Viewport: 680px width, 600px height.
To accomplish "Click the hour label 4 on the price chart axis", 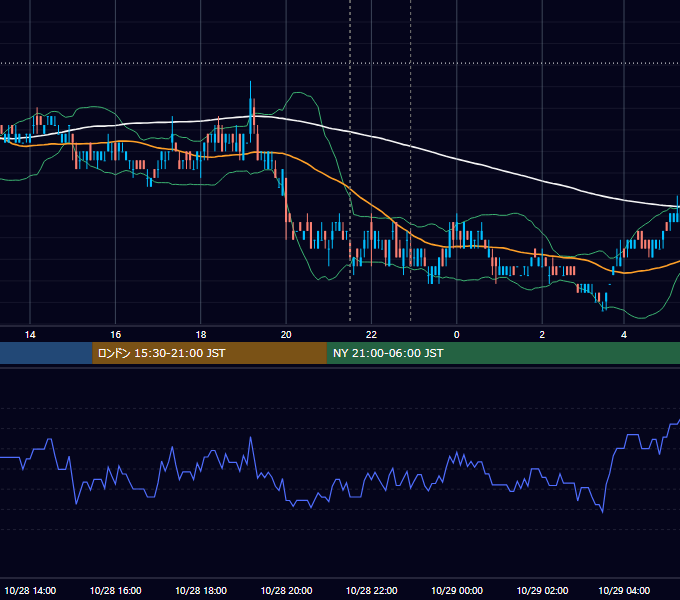I will [x=624, y=335].
